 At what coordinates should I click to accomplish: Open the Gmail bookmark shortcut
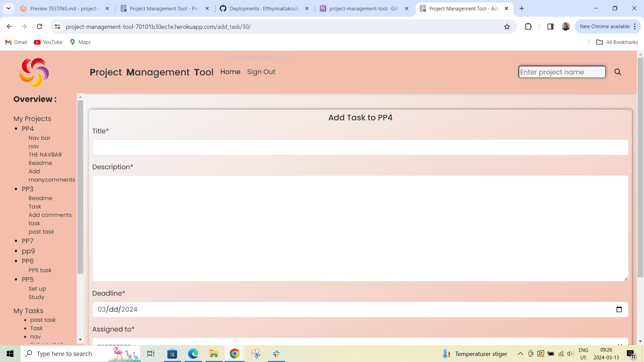click(16, 42)
